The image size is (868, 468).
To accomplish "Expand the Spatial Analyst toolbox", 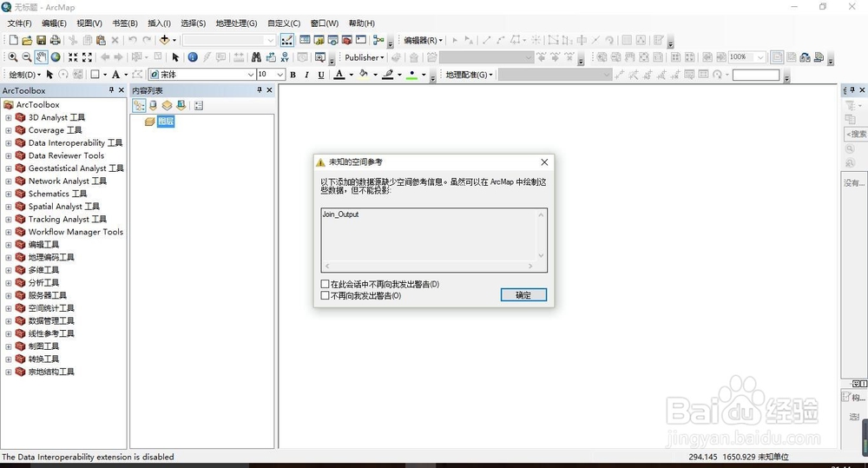I will point(9,207).
